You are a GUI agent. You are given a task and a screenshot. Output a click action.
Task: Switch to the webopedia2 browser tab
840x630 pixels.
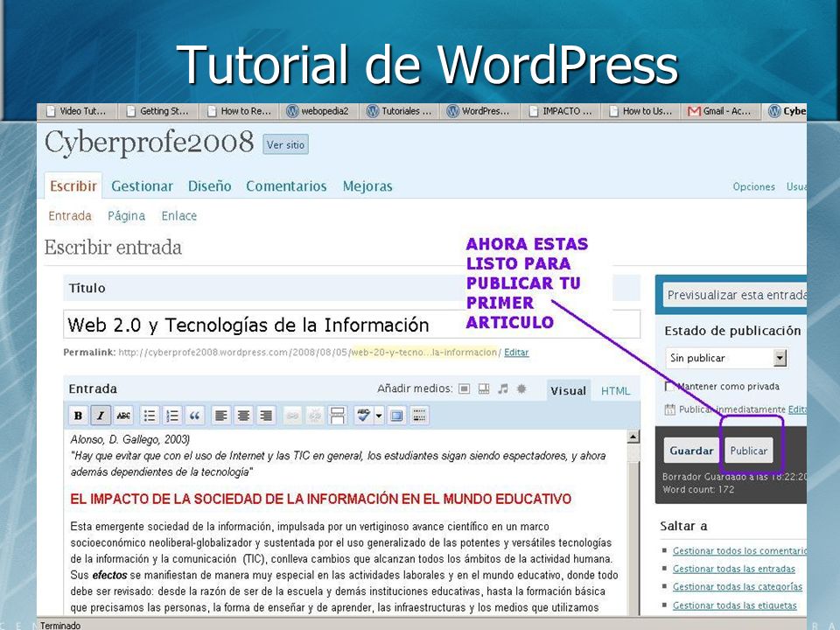[x=319, y=111]
